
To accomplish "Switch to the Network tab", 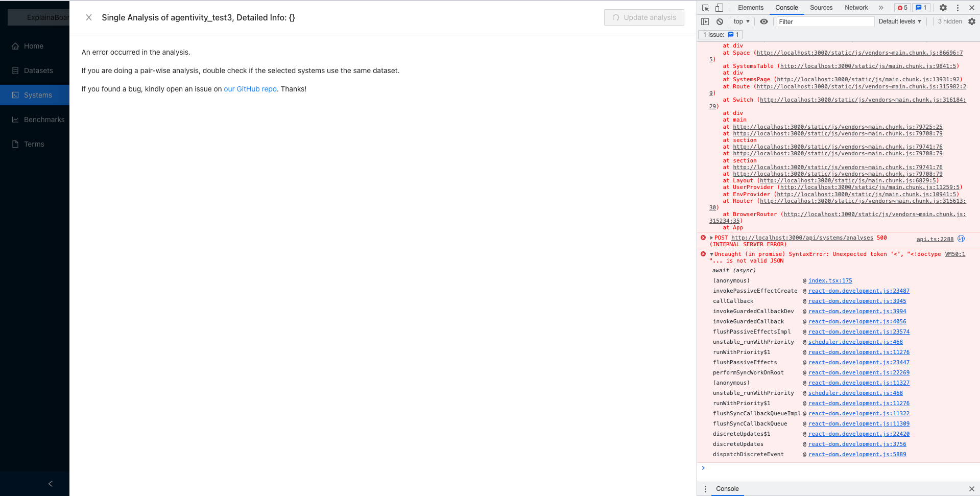I will point(855,7).
